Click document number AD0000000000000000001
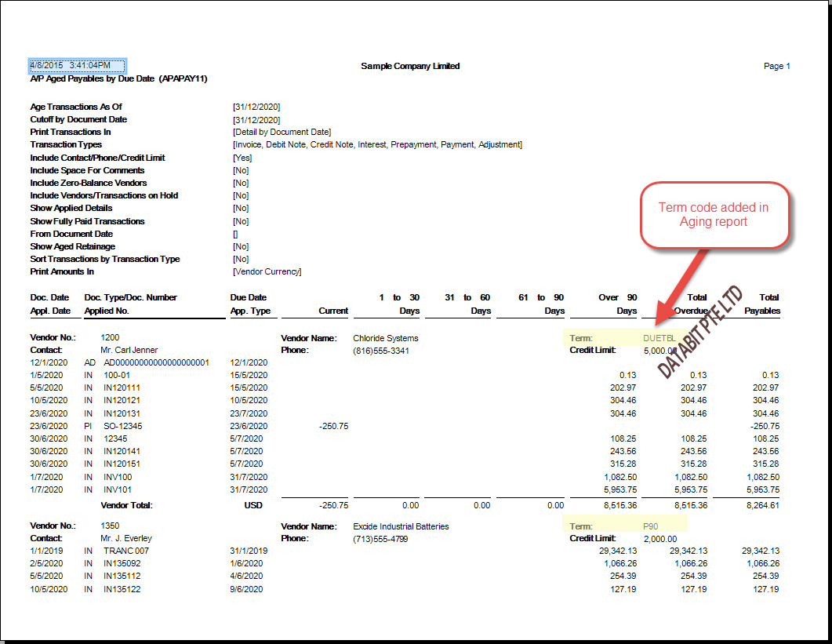This screenshot has height=644, width=832. point(157,362)
